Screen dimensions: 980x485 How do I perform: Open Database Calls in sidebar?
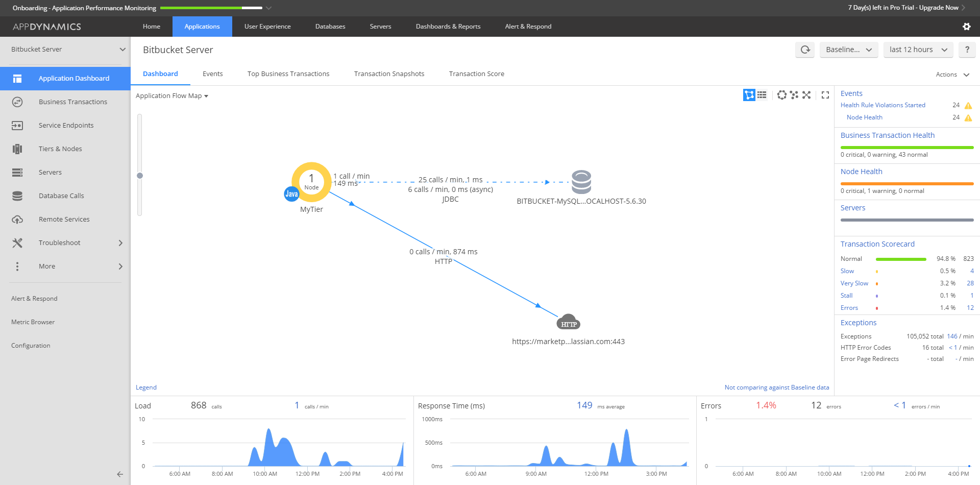point(65,196)
